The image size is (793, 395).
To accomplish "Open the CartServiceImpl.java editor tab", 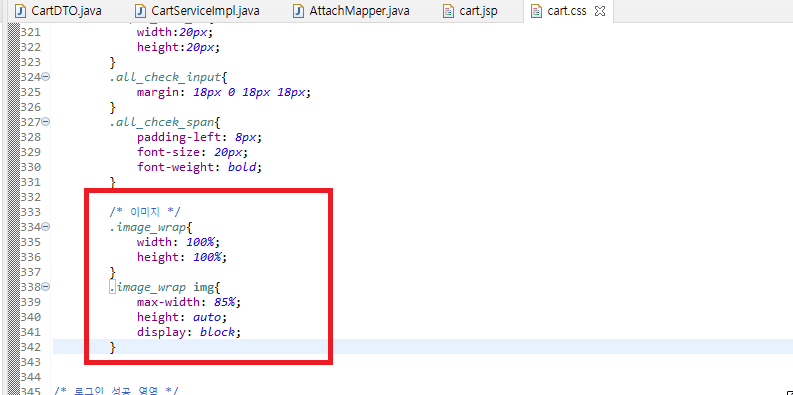I will coord(197,11).
